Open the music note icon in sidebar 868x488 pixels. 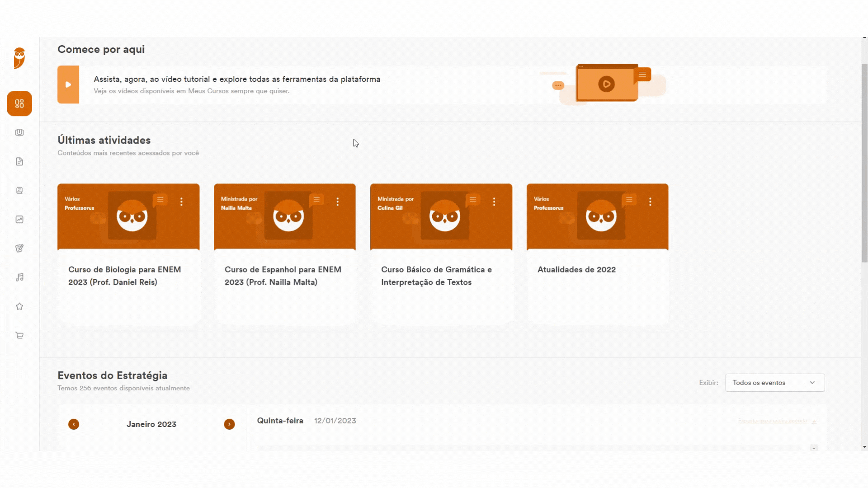pyautogui.click(x=19, y=277)
